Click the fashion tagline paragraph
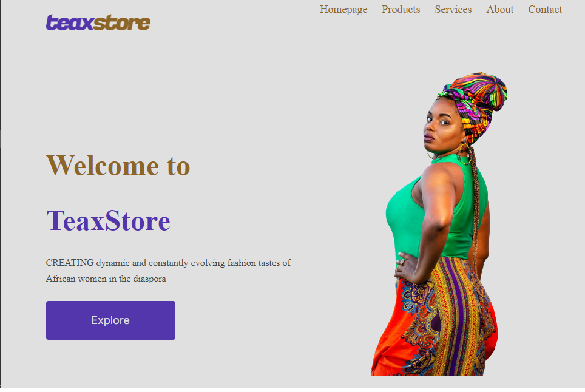Viewport: 585px width, 392px height. pyautogui.click(x=168, y=271)
